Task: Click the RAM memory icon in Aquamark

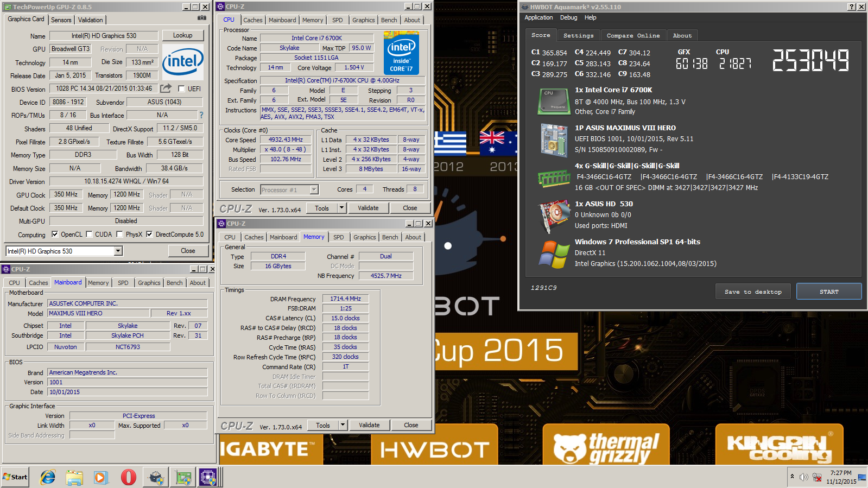Action: (554, 178)
